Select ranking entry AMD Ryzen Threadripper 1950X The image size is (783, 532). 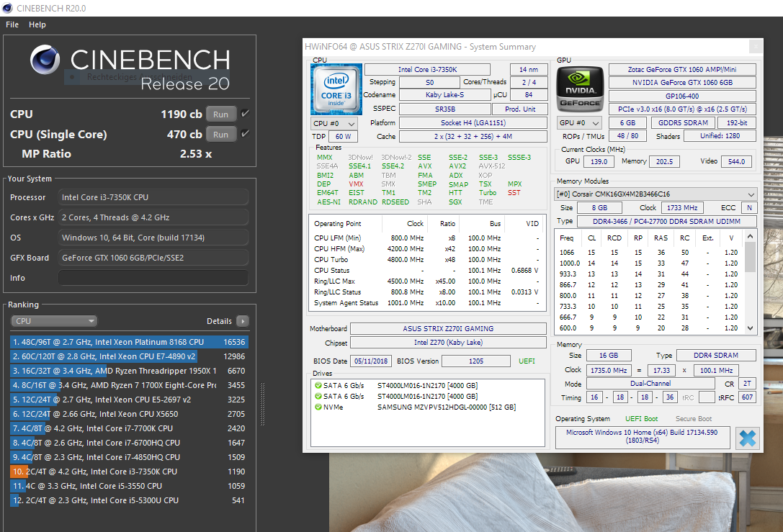coord(130,371)
